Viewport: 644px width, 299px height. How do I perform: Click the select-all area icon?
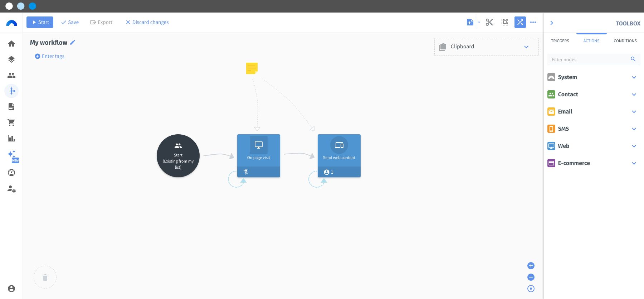click(505, 22)
